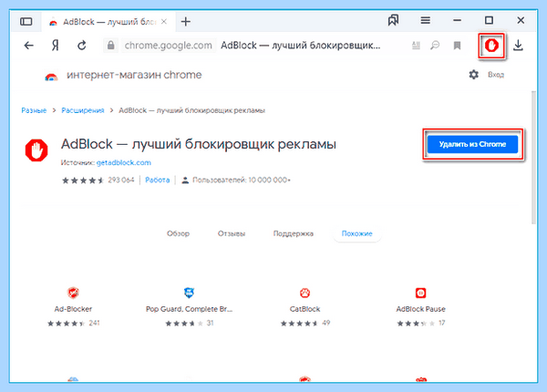This screenshot has height=392, width=547.
Task: Click the lock icon for site security
Action: (111, 46)
